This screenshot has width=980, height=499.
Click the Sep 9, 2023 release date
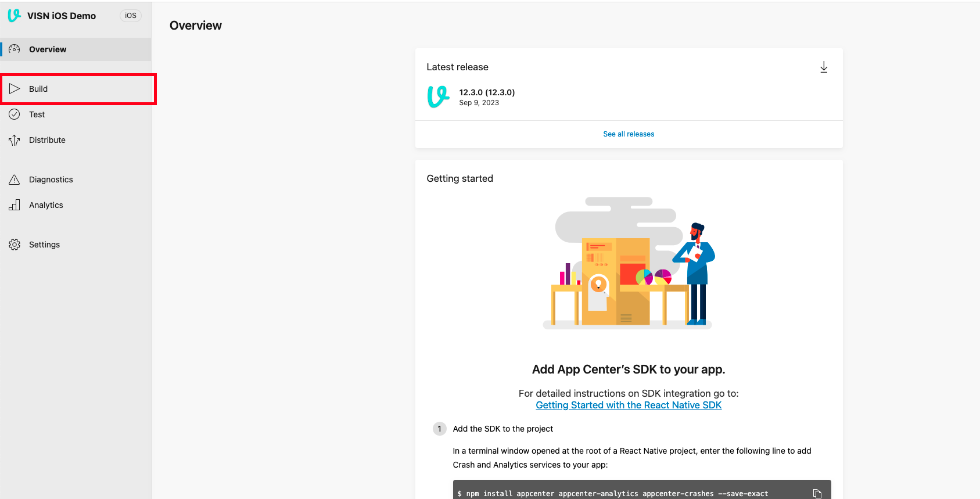479,103
